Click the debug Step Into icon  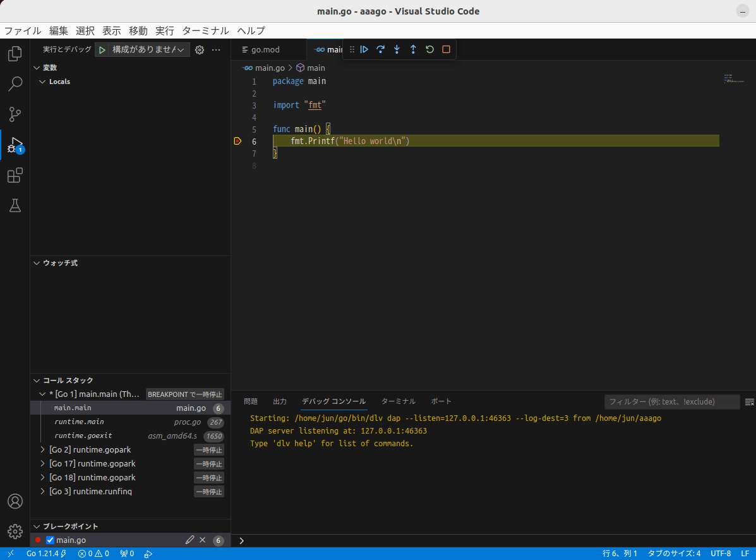397,49
